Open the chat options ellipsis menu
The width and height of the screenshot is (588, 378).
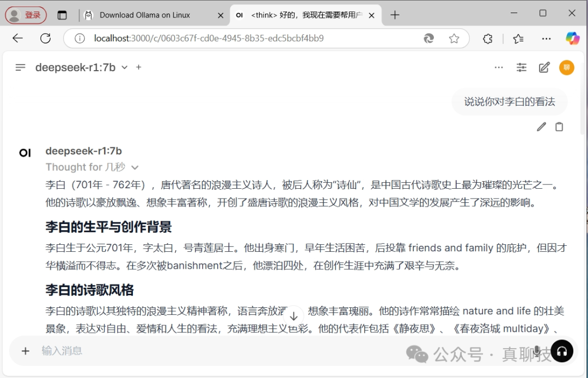click(x=499, y=67)
